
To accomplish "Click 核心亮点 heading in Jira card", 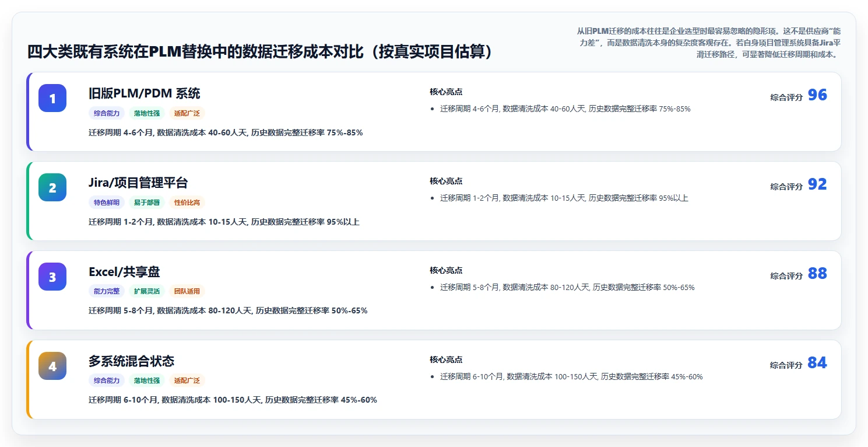I will pos(446,181).
